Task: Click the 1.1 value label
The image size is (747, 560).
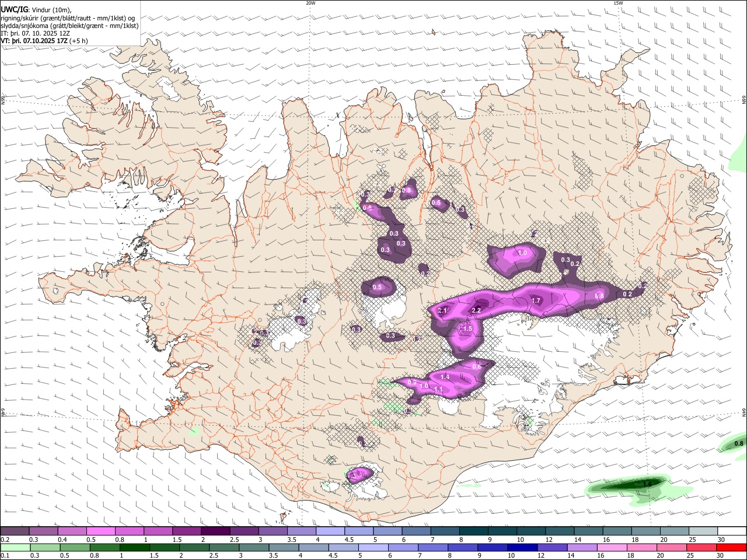Action: point(439,390)
